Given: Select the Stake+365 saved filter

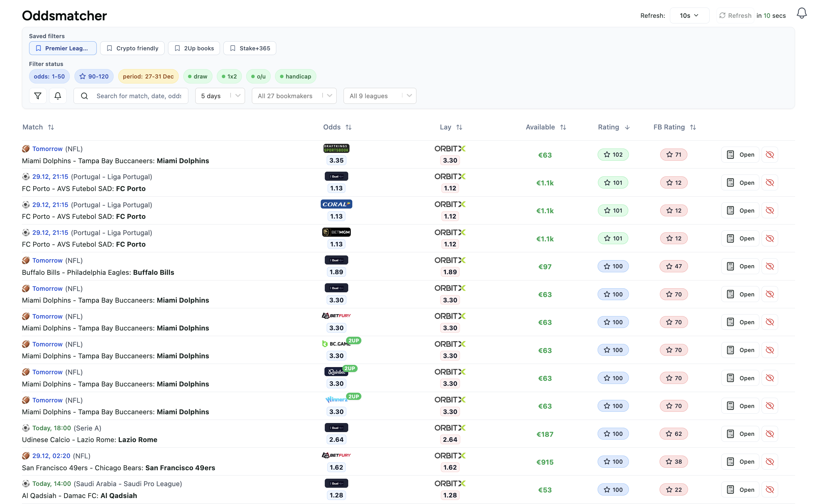Looking at the screenshot, I should click(x=249, y=48).
